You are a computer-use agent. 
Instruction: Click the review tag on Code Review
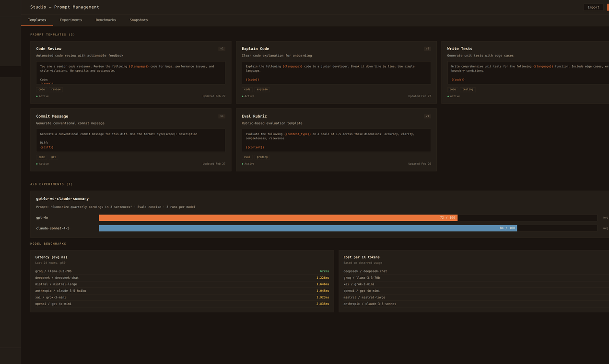click(x=56, y=89)
